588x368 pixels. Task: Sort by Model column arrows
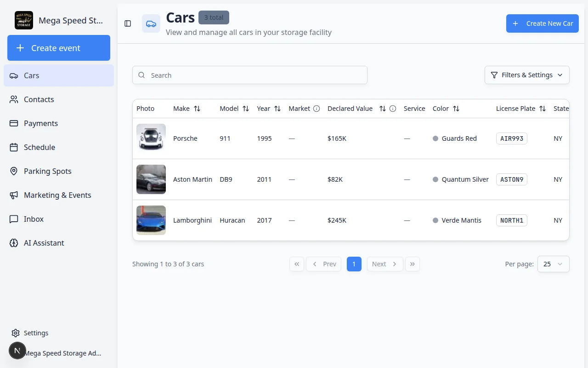(246, 109)
